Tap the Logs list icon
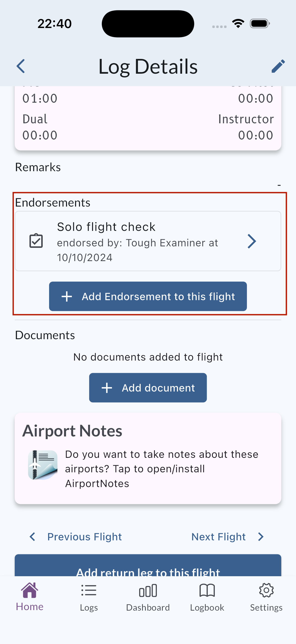Screen dimensions: 296x644 [89, 590]
